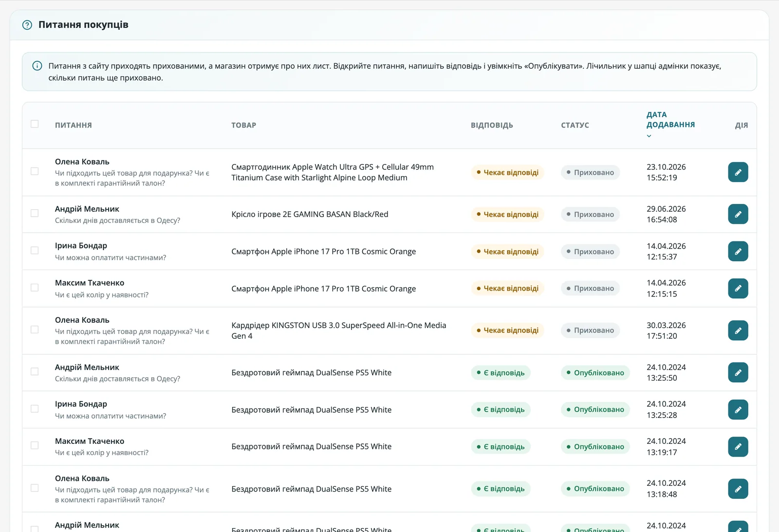
Task: Click the Чекає відповіді badge for Apple Watch Ultra
Action: [507, 172]
